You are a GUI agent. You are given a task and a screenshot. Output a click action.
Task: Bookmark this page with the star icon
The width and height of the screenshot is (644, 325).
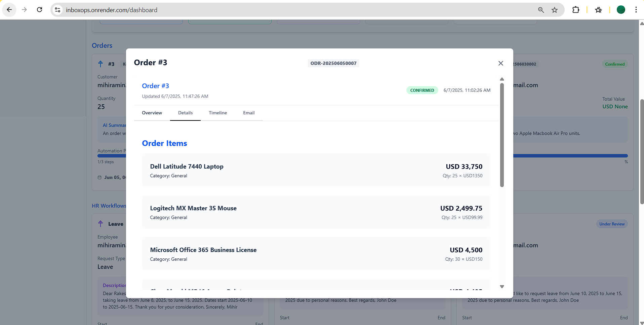click(555, 10)
